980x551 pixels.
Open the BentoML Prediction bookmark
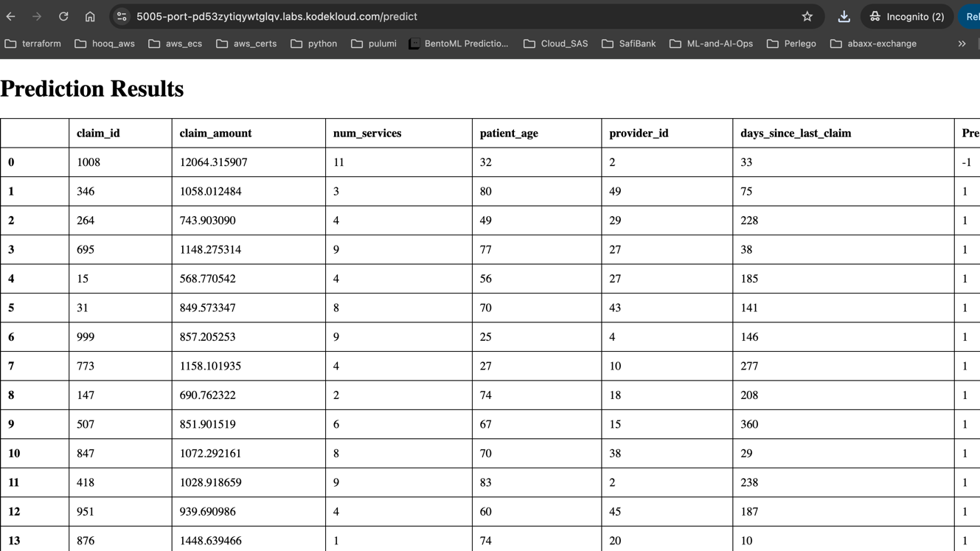(x=459, y=44)
